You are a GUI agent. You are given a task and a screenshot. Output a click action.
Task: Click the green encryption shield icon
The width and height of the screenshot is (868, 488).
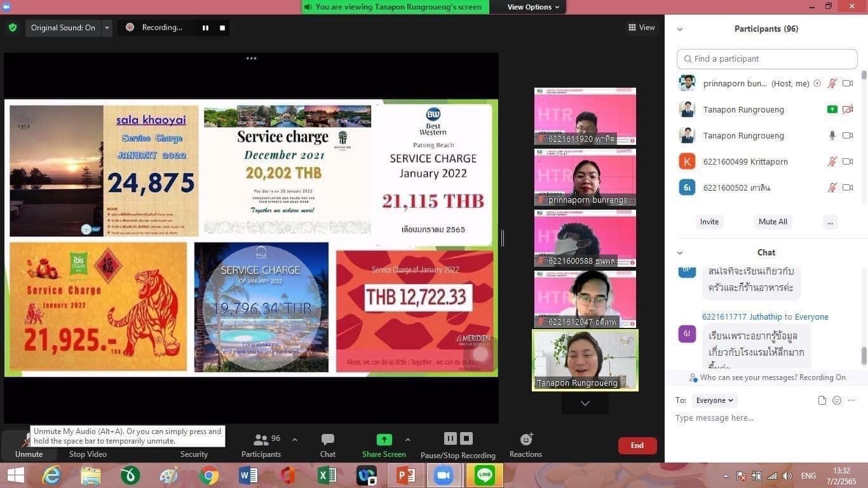13,27
